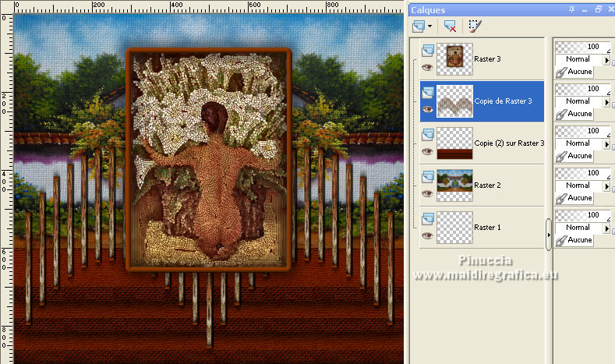The height and width of the screenshot is (364, 615).
Task: Click the layer type icon of Raster 3
Action: coord(428,50)
